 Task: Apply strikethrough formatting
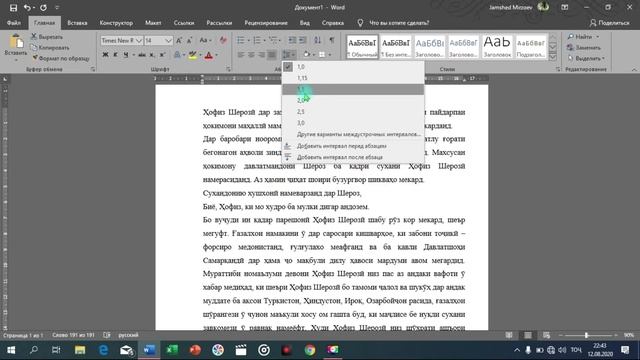coord(142,55)
